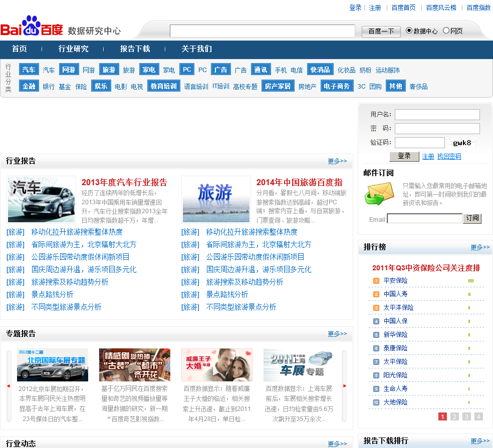Click the Baidu logo
Viewport: 493px width, 448px height.
[x=32, y=27]
